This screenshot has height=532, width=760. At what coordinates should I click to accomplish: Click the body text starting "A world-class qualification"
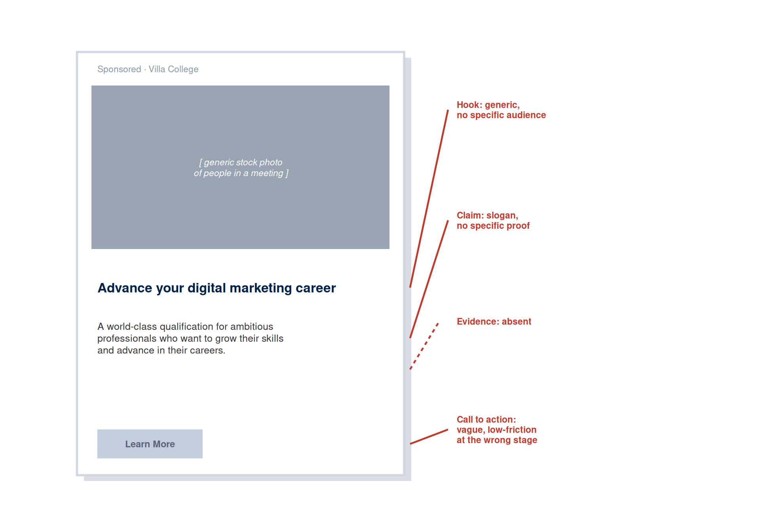coord(190,338)
